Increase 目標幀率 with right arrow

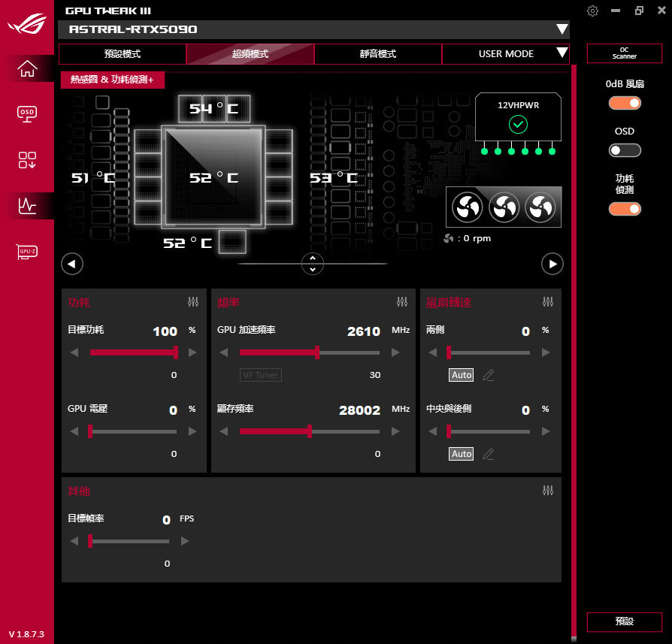click(x=185, y=541)
